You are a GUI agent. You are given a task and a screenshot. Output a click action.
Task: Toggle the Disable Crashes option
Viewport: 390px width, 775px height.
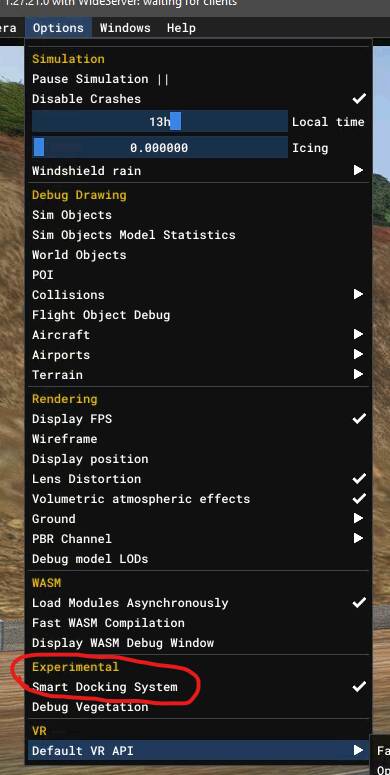tap(199, 99)
